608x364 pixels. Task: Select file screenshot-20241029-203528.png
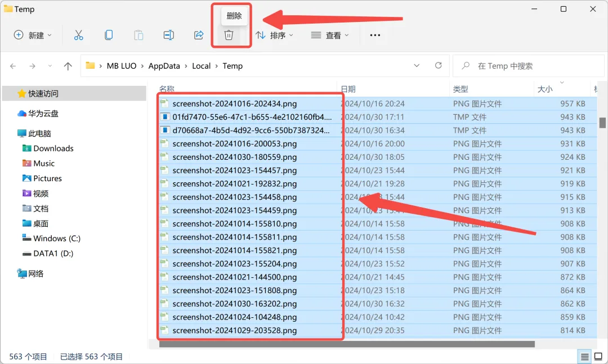pos(234,331)
